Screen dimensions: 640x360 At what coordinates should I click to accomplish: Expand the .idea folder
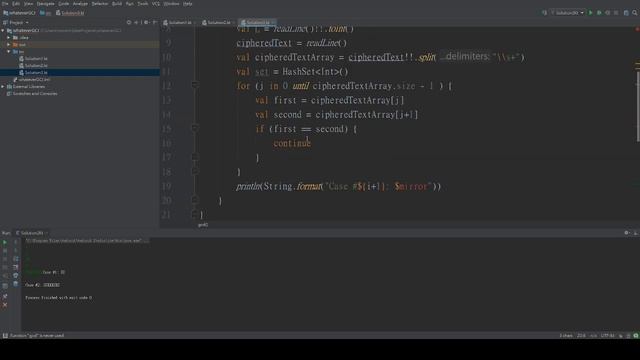(x=9, y=38)
